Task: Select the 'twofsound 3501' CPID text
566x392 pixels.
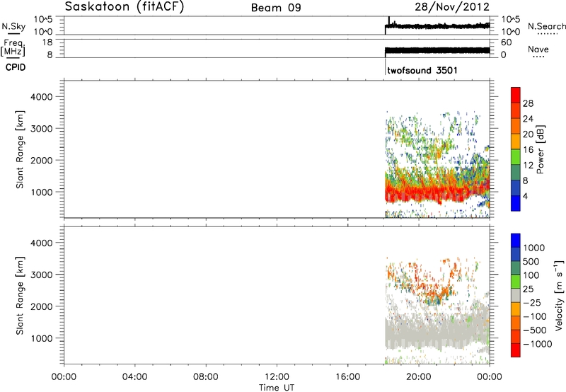Action: pos(422,70)
